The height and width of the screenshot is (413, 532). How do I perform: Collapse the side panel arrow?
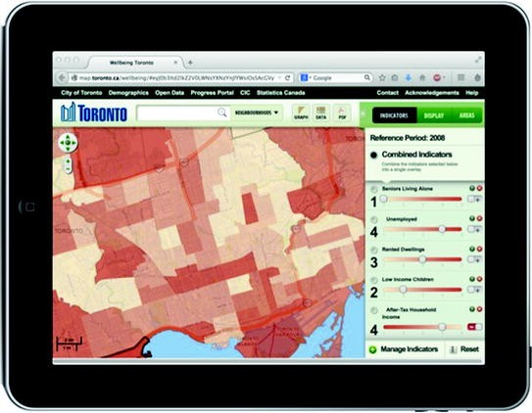coord(363,114)
